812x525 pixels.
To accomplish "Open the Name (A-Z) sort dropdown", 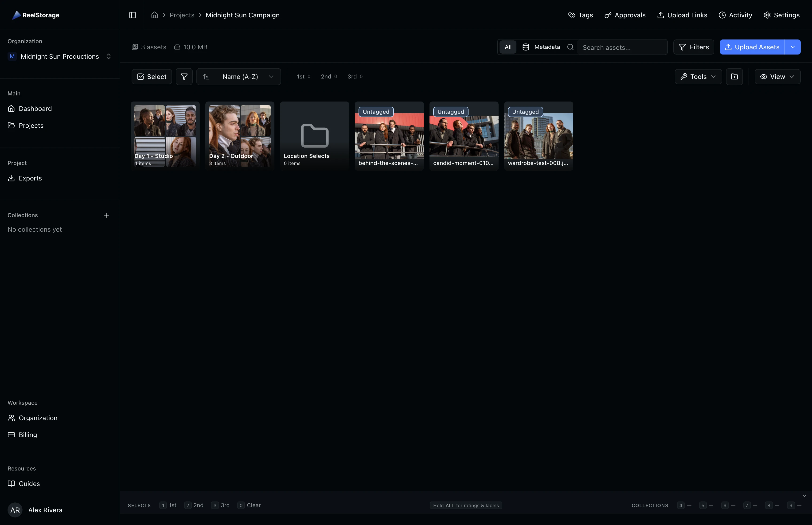I will [x=238, y=76].
